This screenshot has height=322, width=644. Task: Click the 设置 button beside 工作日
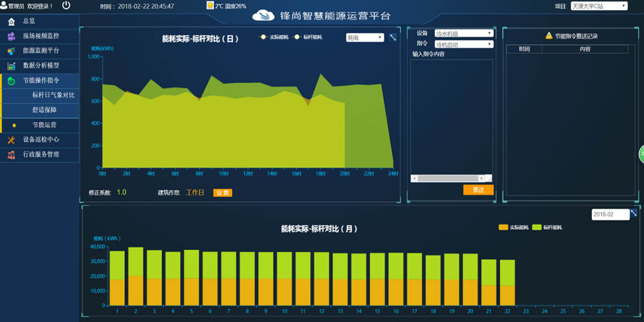[x=223, y=193]
